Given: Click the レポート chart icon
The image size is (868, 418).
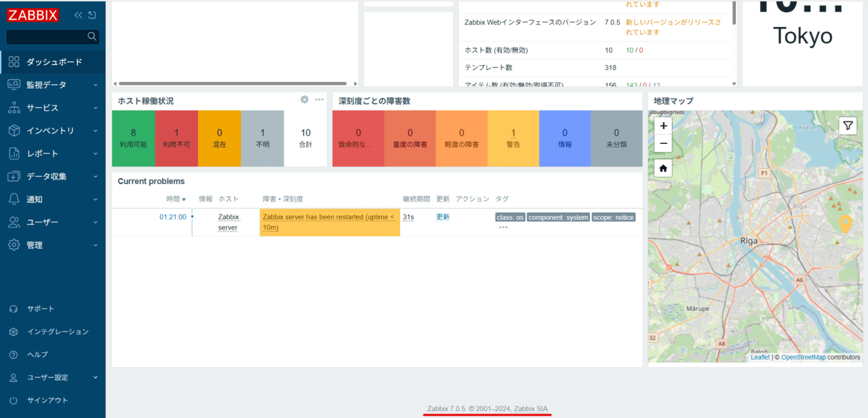Looking at the screenshot, I should (14, 153).
